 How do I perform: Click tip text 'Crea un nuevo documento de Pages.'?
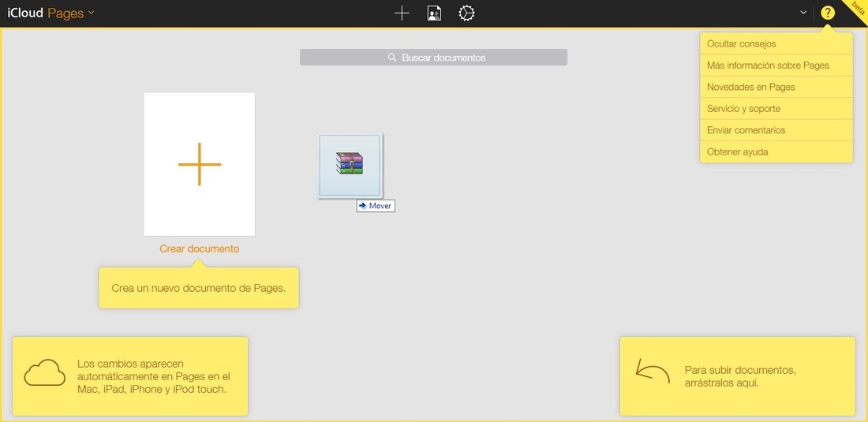[199, 288]
